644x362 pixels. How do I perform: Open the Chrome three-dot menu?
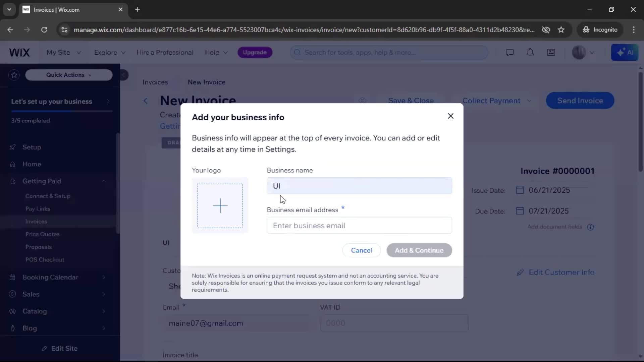(x=634, y=30)
